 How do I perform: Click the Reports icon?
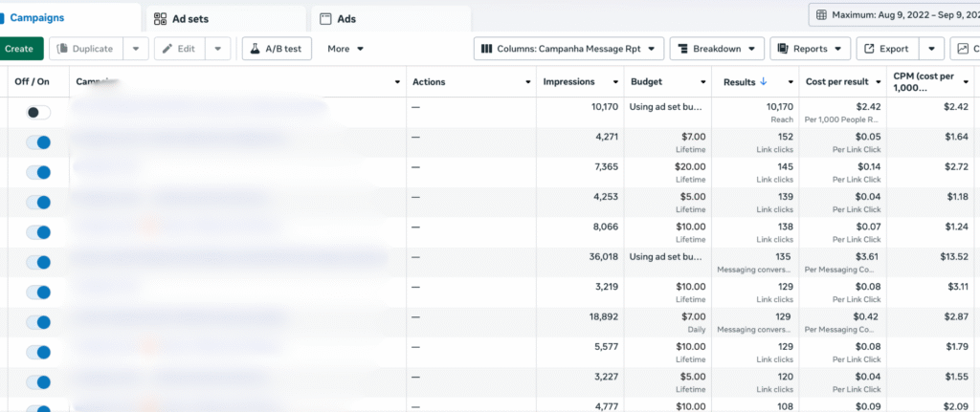tap(784, 49)
